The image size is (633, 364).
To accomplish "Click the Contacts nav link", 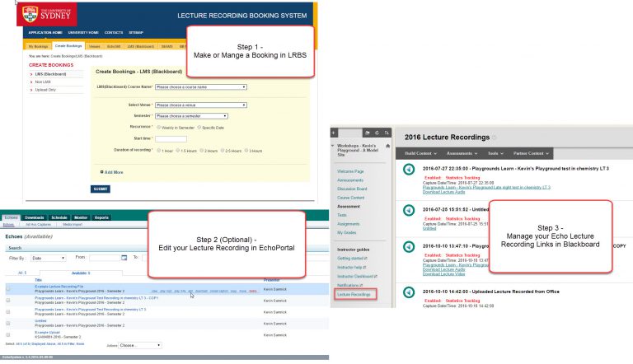I will [114, 33].
